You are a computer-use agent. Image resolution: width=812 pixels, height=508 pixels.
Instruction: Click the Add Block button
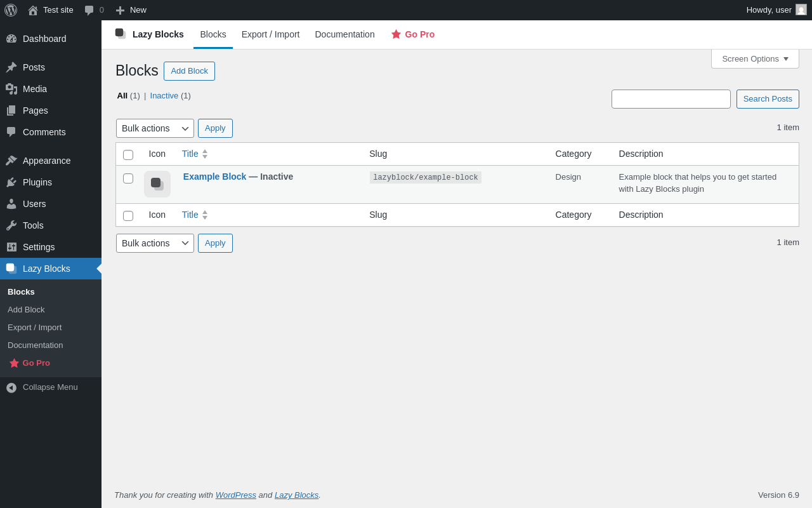click(189, 71)
